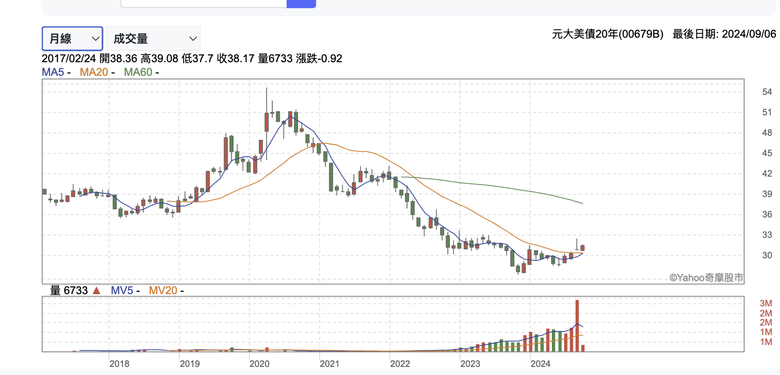Click the 2021 label on the time axis
Image resolution: width=780 pixels, height=375 pixels.
click(x=329, y=364)
